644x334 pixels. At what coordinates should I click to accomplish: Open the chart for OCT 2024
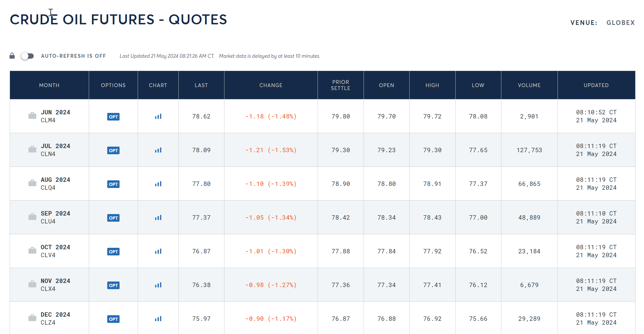(x=158, y=251)
